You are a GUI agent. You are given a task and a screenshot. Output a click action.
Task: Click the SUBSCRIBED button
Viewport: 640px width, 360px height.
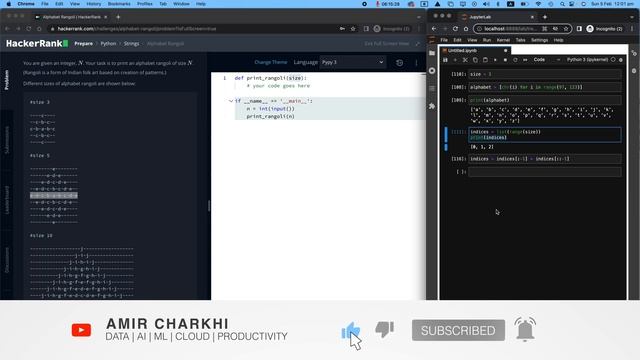click(458, 330)
